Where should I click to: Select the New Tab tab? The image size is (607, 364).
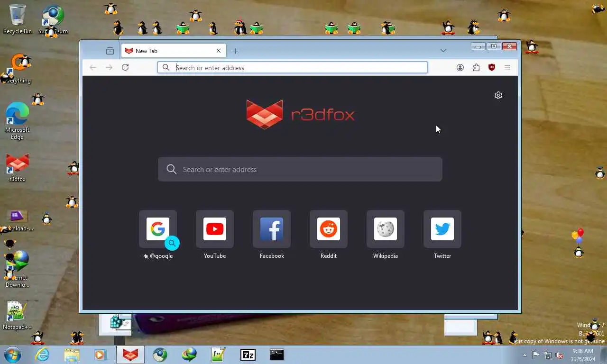174,51
